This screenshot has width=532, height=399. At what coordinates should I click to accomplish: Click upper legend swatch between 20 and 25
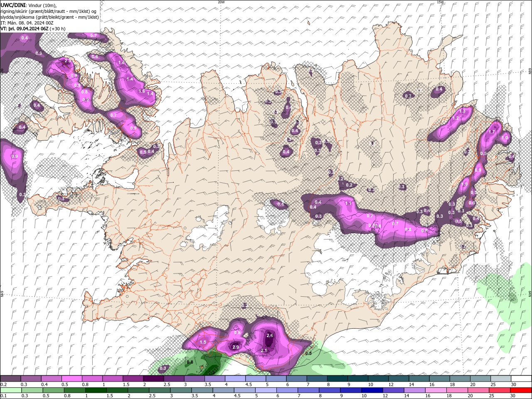coord(481,379)
